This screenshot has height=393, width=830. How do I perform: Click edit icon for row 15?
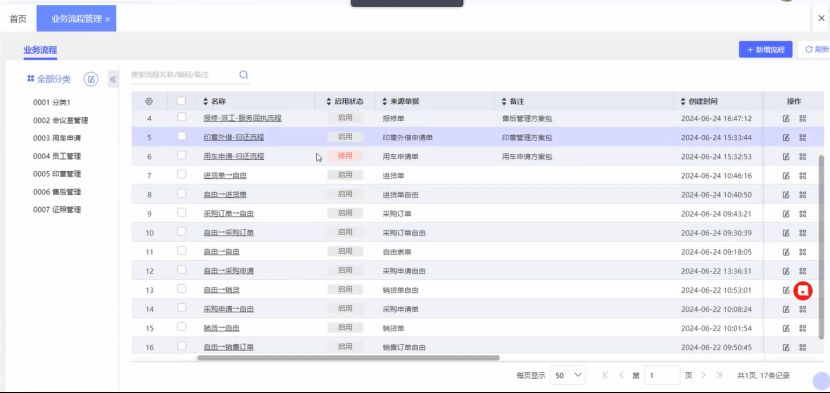(786, 328)
